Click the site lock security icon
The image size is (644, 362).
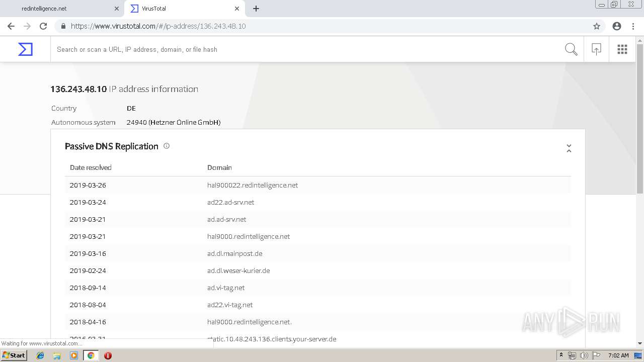pos(63,26)
